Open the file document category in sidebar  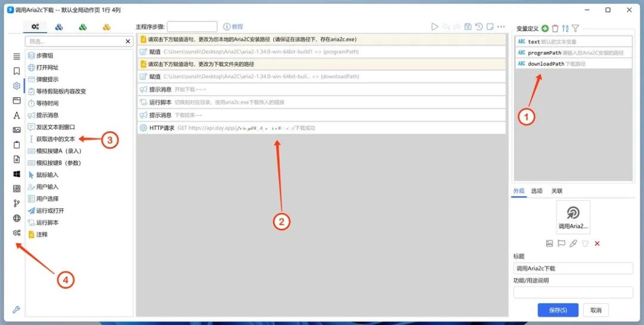point(17,159)
